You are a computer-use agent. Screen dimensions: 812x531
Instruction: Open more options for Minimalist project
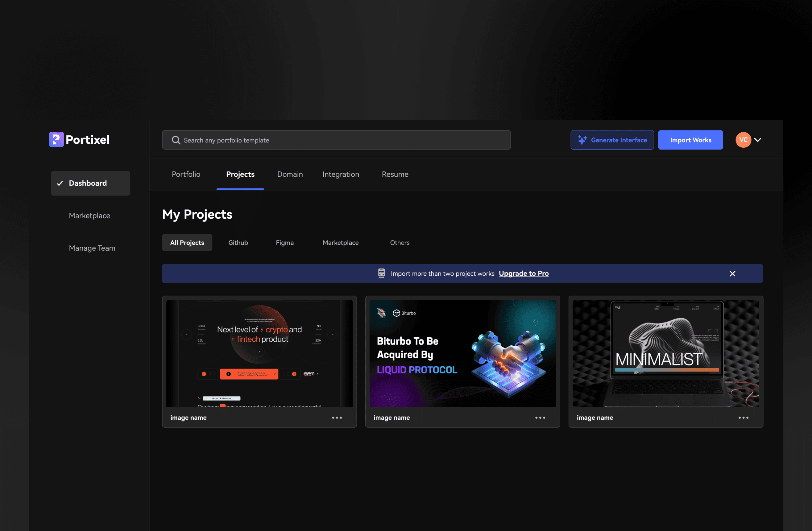pyautogui.click(x=743, y=418)
